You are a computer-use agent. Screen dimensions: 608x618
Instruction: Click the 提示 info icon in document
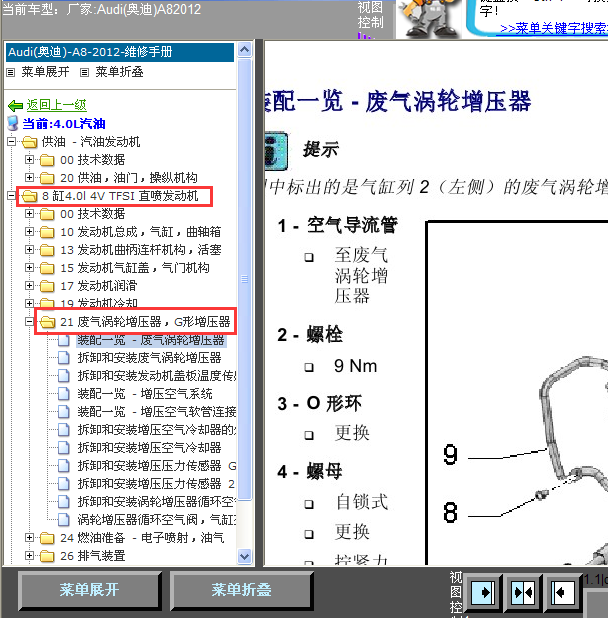click(x=276, y=151)
